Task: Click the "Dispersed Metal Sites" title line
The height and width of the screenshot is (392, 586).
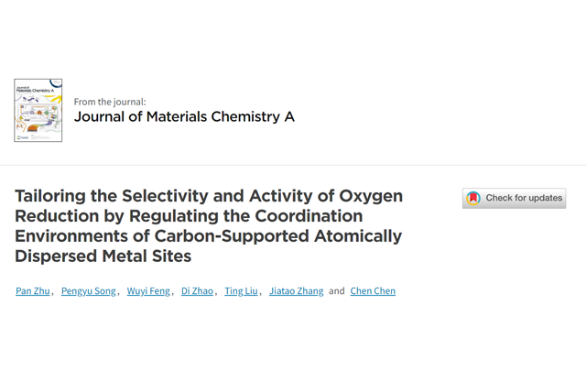Action: pyautogui.click(x=103, y=256)
